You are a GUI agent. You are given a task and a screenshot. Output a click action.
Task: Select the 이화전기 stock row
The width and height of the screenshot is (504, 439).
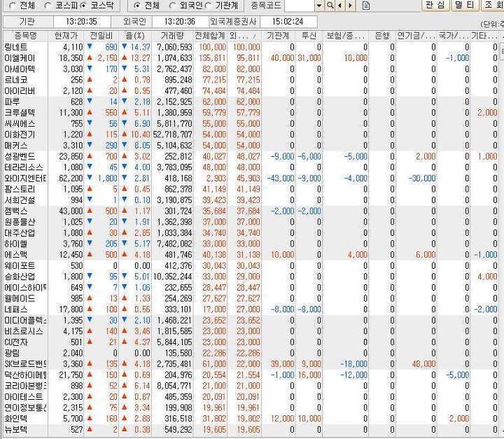coord(252,134)
